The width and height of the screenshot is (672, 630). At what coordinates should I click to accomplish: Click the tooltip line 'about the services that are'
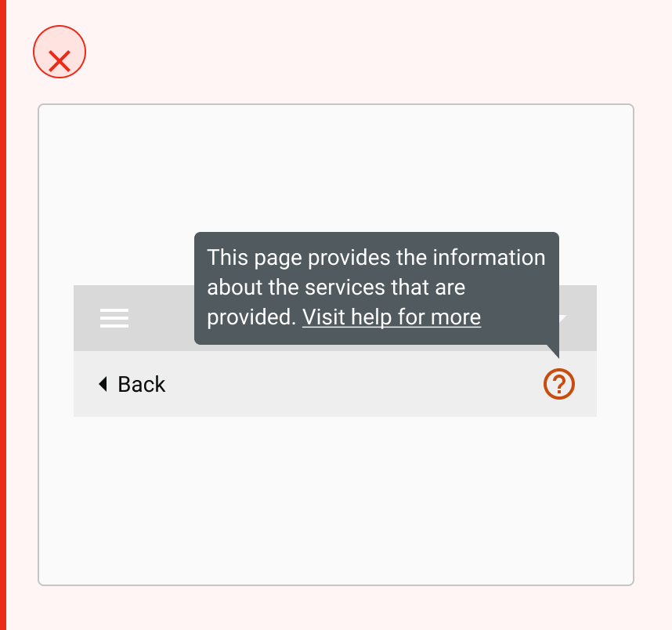tap(336, 288)
